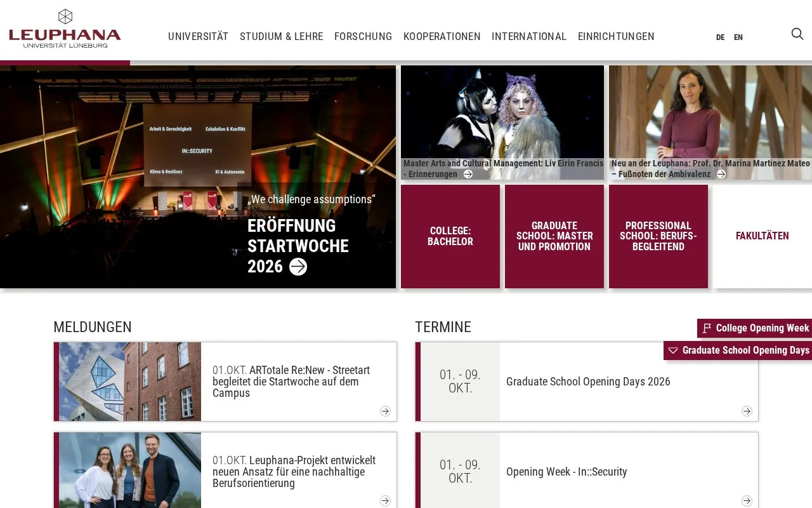Click arrow icon after 'Fußnoten der Ambivalenz'
Screen dimensions: 812x508
pos(721,174)
